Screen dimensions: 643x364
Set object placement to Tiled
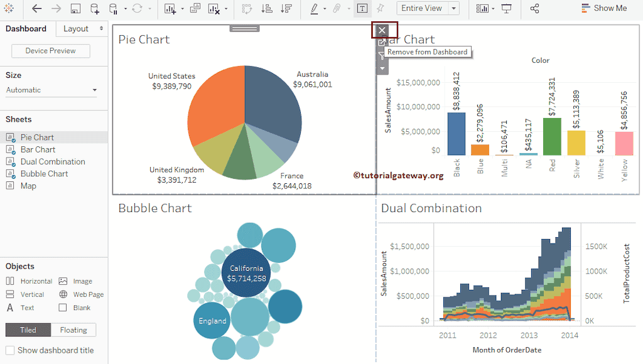(28, 330)
